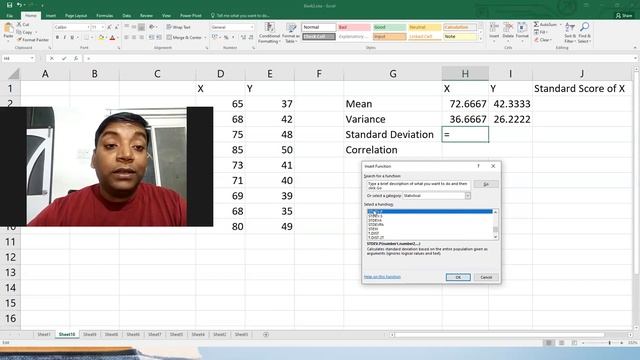
Task: Click the yellow fill color bucket
Action: (101, 38)
